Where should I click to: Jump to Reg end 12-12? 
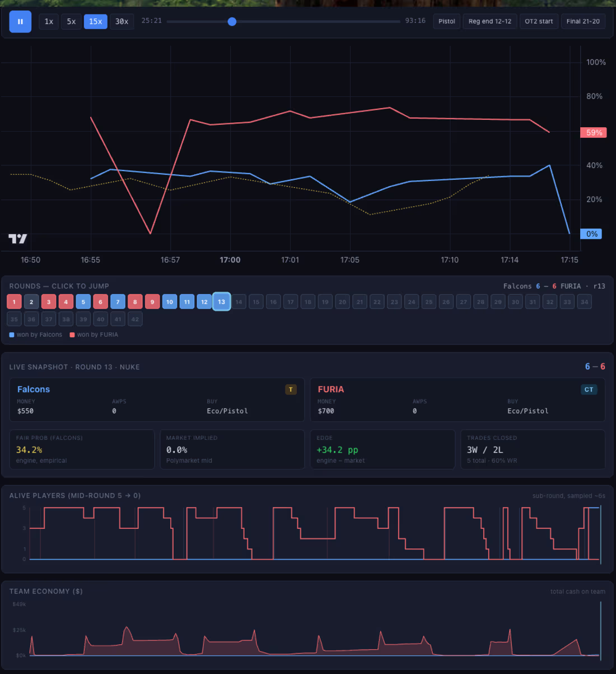[x=490, y=21]
